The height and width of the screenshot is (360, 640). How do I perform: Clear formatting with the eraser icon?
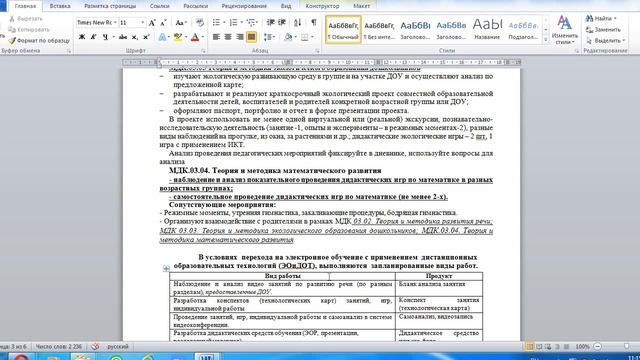pyautogui.click(x=200, y=23)
